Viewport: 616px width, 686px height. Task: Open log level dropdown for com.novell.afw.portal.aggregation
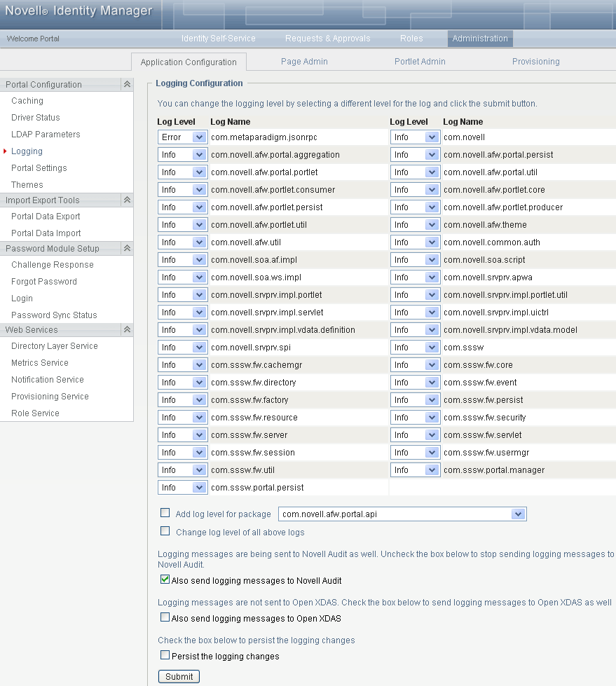coord(182,155)
